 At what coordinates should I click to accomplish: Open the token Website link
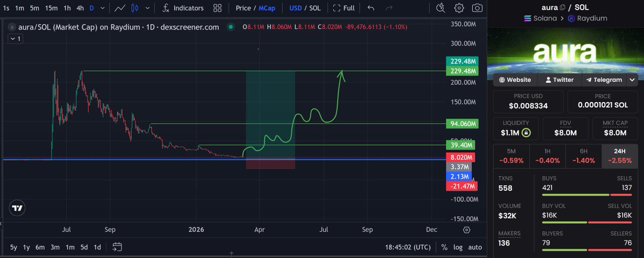coord(515,80)
